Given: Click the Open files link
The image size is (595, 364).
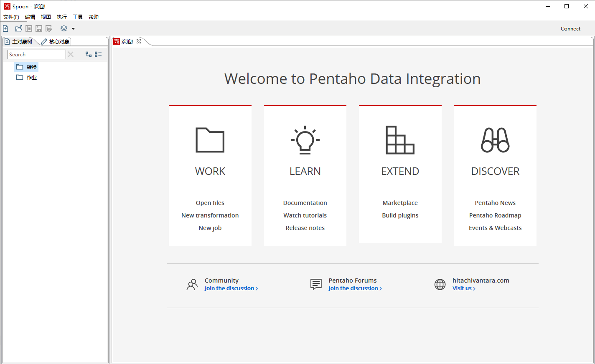Looking at the screenshot, I should pyautogui.click(x=210, y=203).
